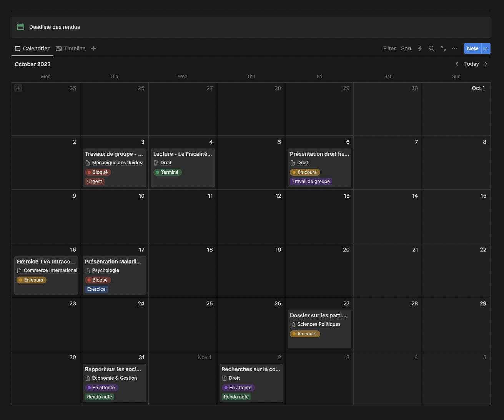Screen dimensions: 504x420
Task: Open the Psychologie linked page
Action: pos(105,270)
